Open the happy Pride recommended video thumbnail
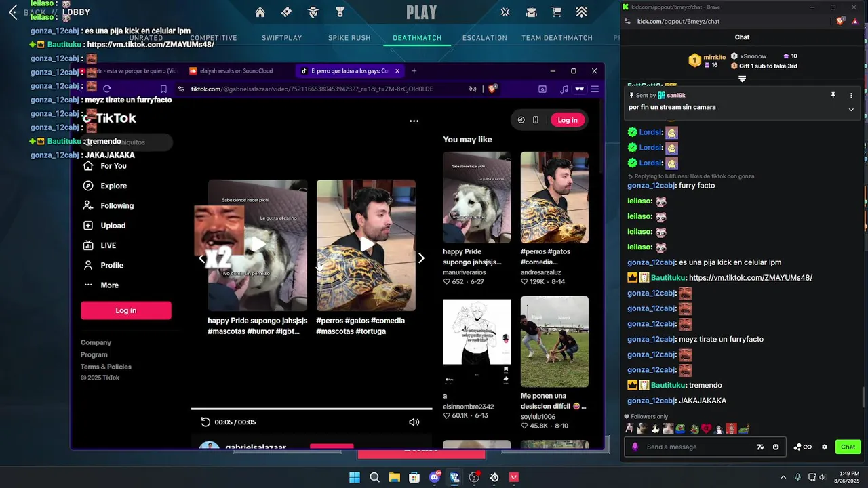The width and height of the screenshot is (868, 488). click(x=477, y=197)
